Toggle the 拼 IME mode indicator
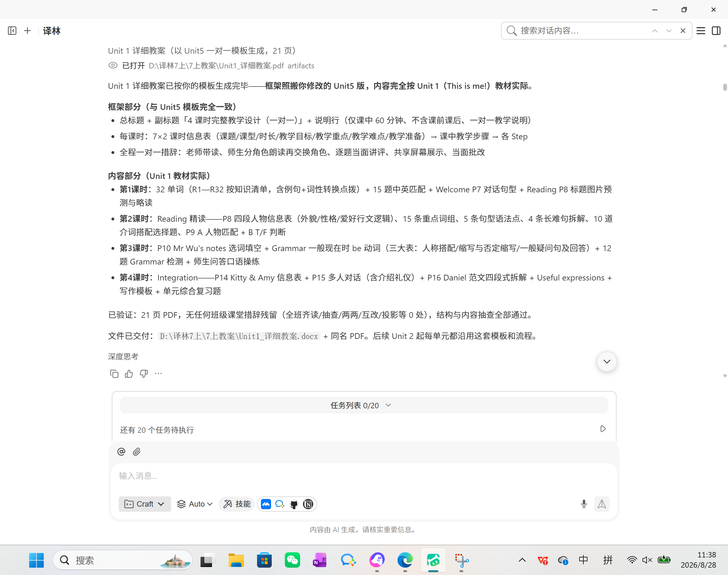The height and width of the screenshot is (575, 728). click(608, 560)
